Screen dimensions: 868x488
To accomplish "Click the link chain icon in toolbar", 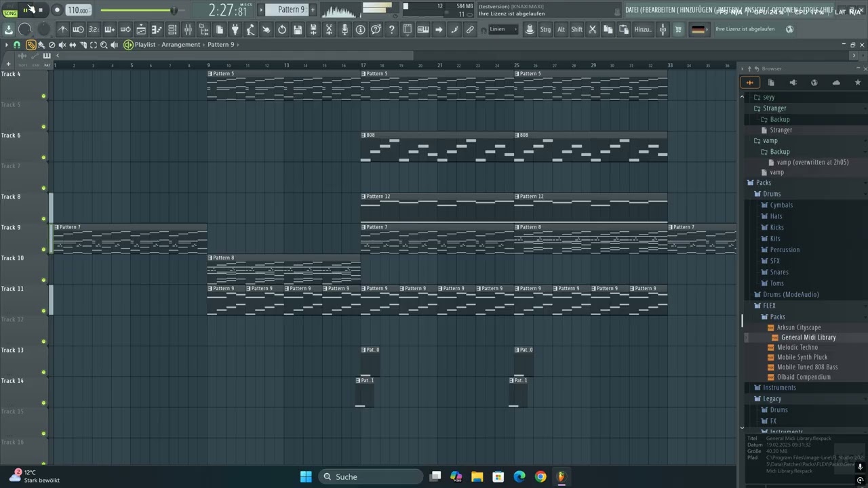I will 470,29.
